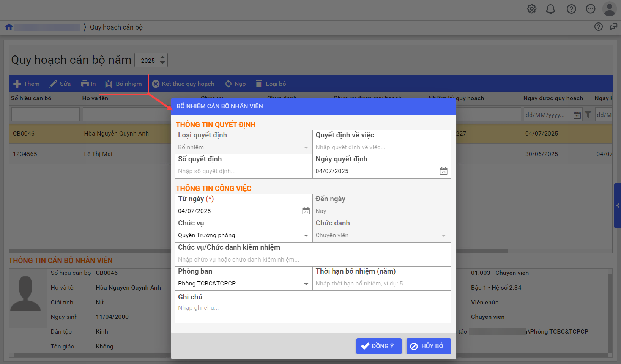This screenshot has height=364, width=621.
Task: Open the settings gear icon
Action: pyautogui.click(x=532, y=9)
